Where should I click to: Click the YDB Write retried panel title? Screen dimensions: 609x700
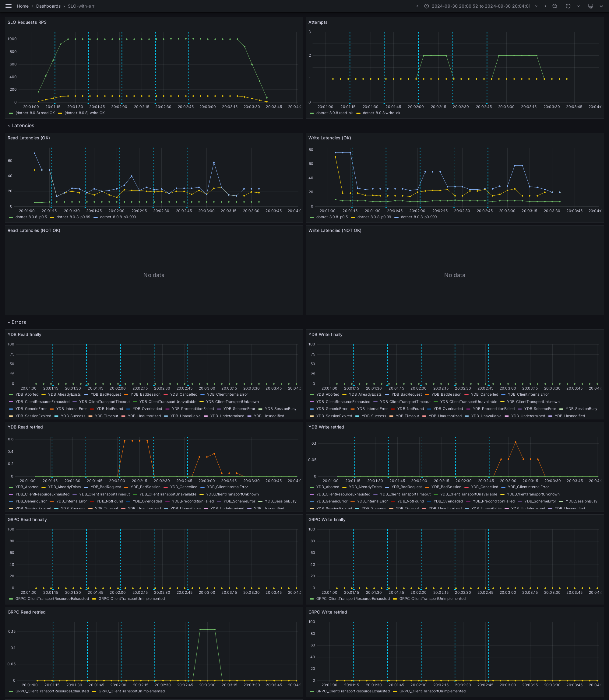pos(326,427)
